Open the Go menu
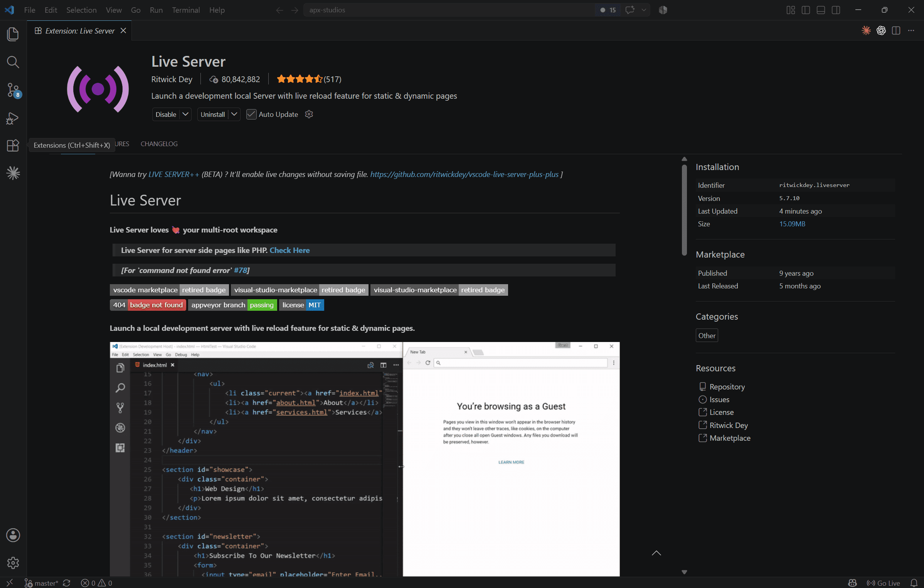Viewport: 924px width, 588px height. point(136,10)
